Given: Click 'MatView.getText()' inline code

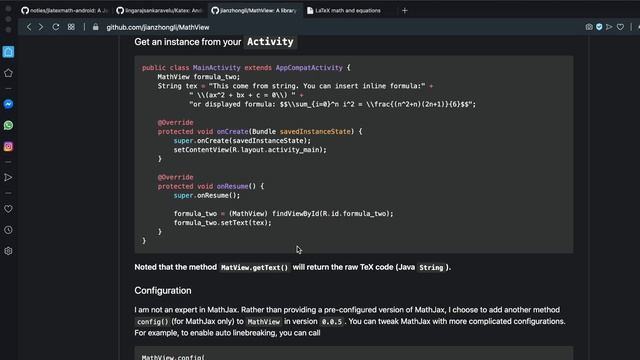Looking at the screenshot, I should [x=254, y=268].
